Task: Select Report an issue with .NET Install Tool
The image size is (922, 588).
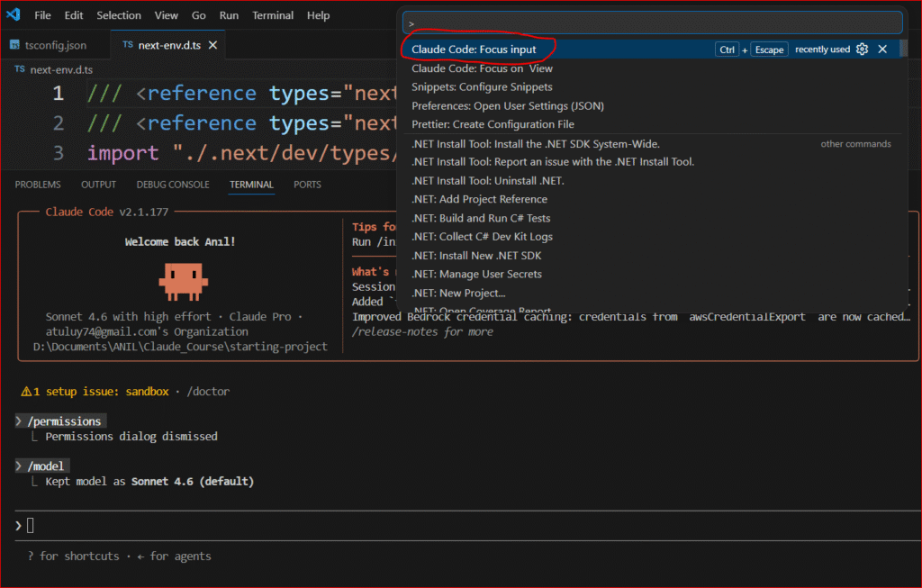Action: (x=651, y=162)
